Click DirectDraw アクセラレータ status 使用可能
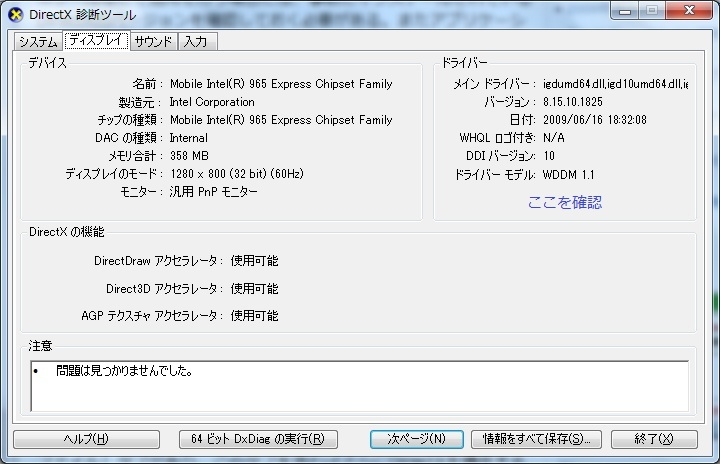 [x=254, y=261]
